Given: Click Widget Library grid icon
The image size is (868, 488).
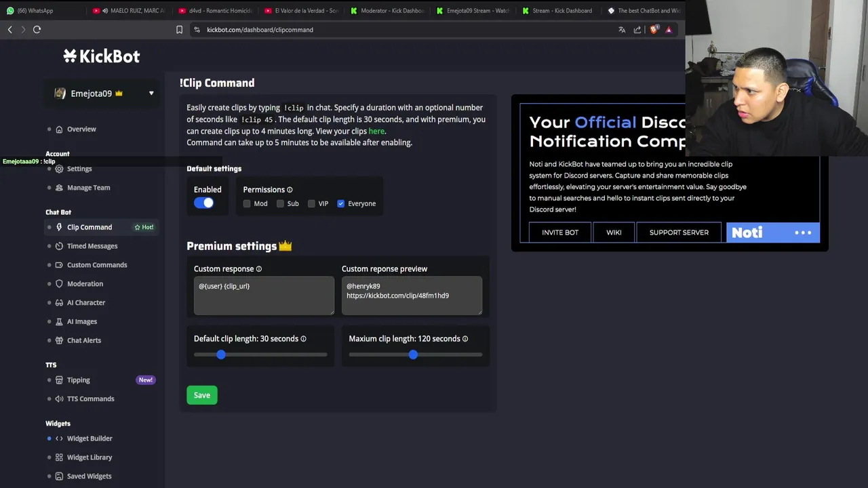Looking at the screenshot, I should pyautogui.click(x=59, y=457).
